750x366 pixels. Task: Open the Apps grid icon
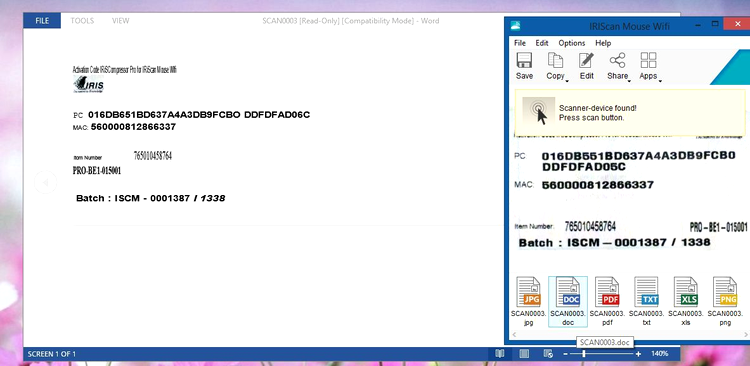coord(648,61)
